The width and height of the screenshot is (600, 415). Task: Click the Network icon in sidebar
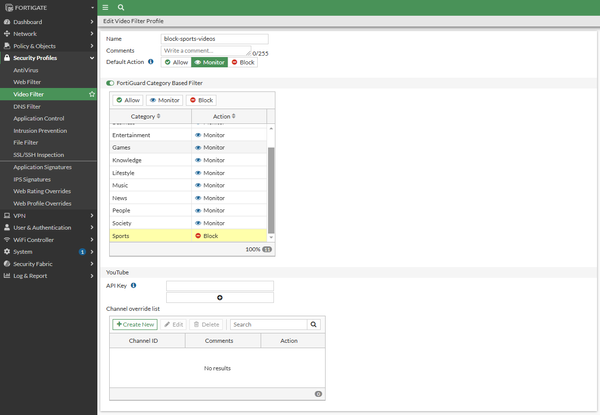click(7, 34)
